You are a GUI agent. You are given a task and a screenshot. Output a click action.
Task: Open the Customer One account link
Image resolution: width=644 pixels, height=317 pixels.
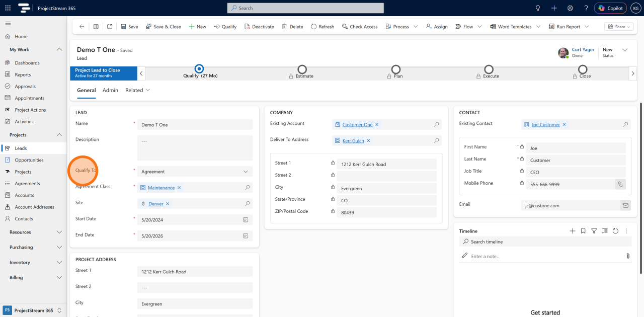[x=357, y=125]
